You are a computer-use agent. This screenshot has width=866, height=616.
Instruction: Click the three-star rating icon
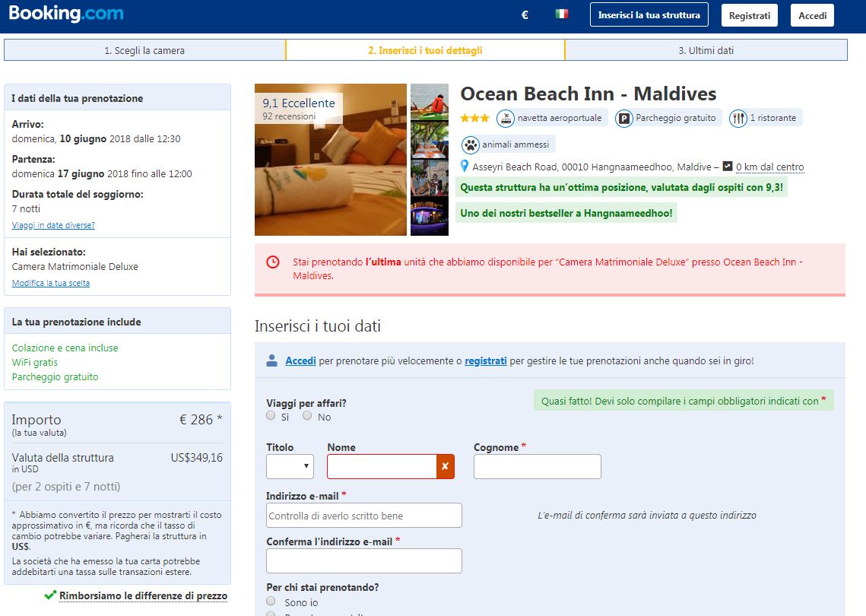[474, 118]
